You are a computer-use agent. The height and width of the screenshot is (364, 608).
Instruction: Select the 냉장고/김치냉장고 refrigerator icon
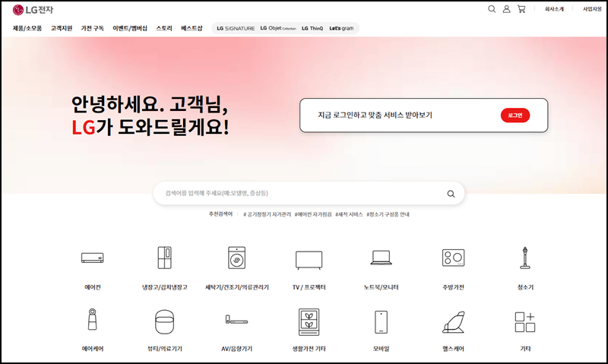click(x=165, y=258)
